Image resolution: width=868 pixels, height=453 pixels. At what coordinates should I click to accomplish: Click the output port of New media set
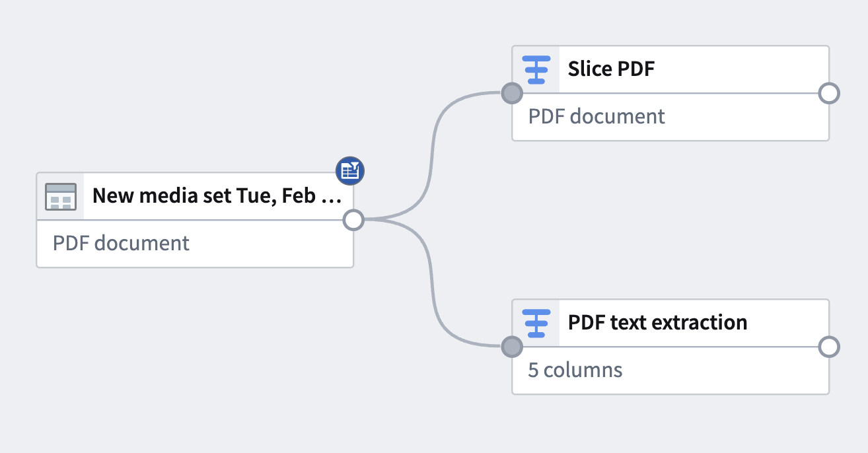pyautogui.click(x=353, y=220)
